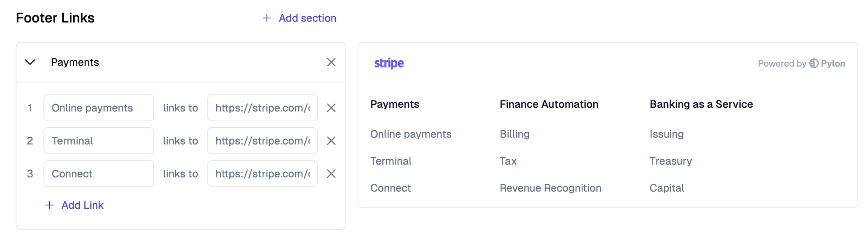Click URL field for Terminal row
This screenshot has width=868, height=235.
pos(262,141)
